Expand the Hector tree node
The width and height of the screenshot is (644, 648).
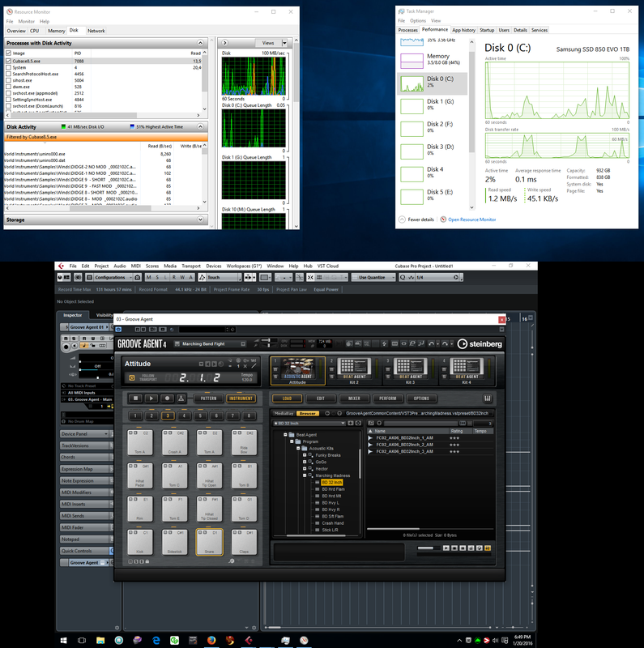coord(305,469)
